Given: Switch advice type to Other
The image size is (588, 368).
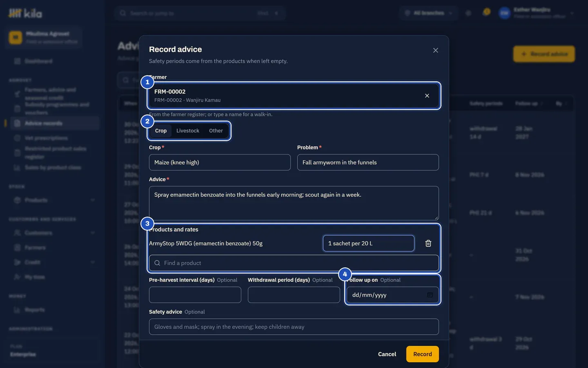Looking at the screenshot, I should point(216,131).
